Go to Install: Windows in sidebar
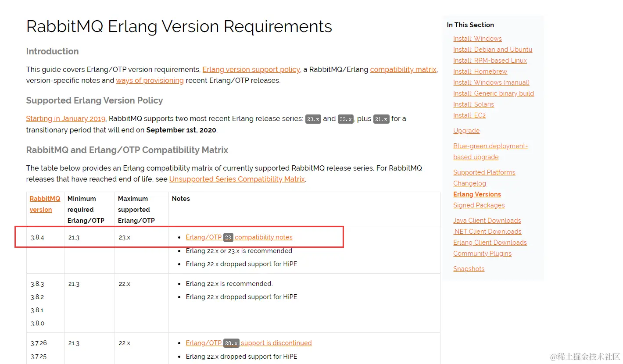 pos(477,39)
